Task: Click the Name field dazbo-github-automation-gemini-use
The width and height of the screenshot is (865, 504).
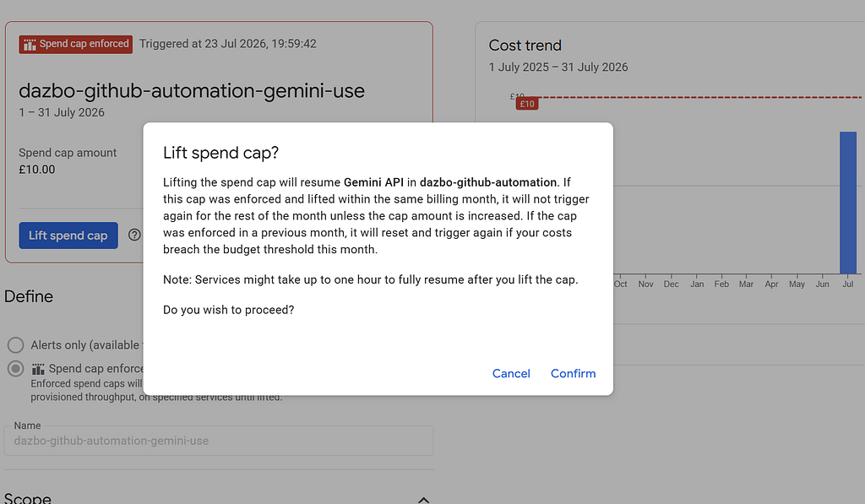Action: 219,441
